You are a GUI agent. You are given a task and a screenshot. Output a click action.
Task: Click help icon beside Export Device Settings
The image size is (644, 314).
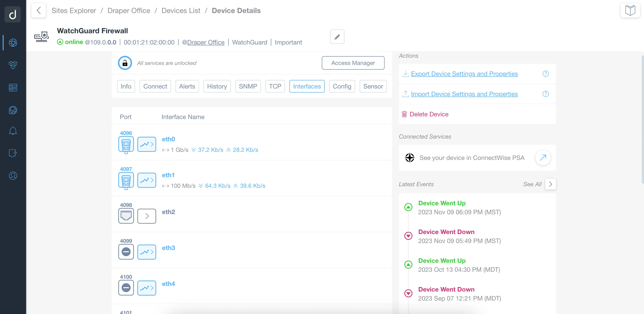[x=545, y=74]
